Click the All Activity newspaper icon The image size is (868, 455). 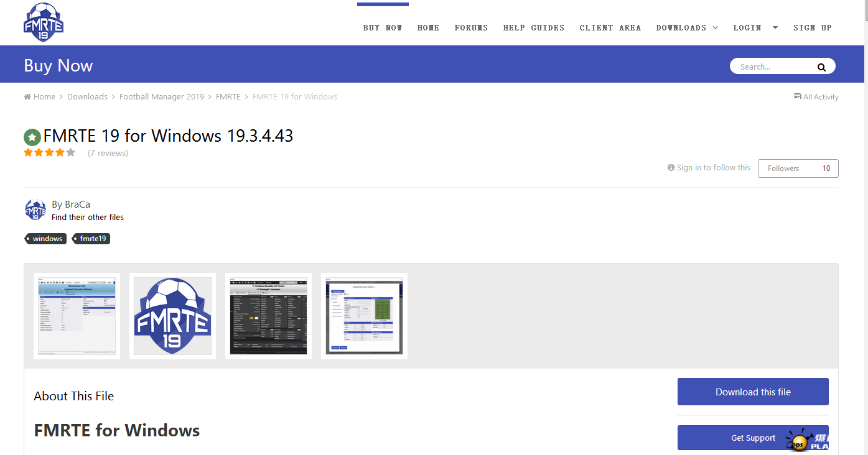tap(798, 96)
